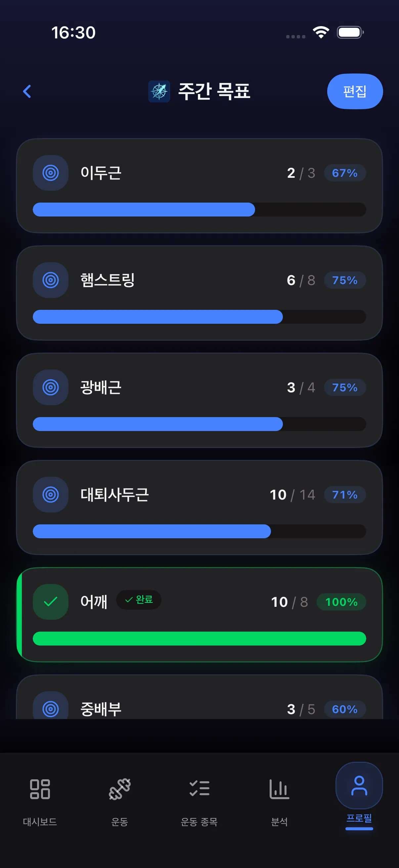Tap the target icon for 대퇴사두근
The height and width of the screenshot is (868, 399).
pyautogui.click(x=51, y=494)
